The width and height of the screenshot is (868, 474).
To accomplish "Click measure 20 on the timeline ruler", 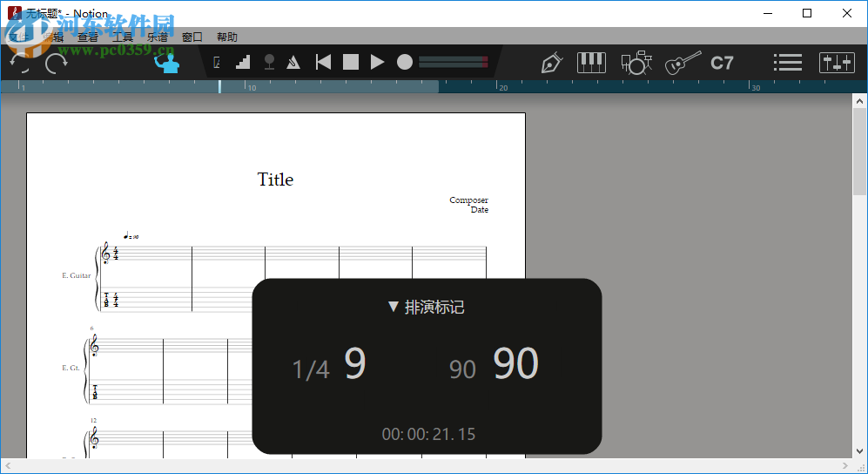I will coord(502,87).
